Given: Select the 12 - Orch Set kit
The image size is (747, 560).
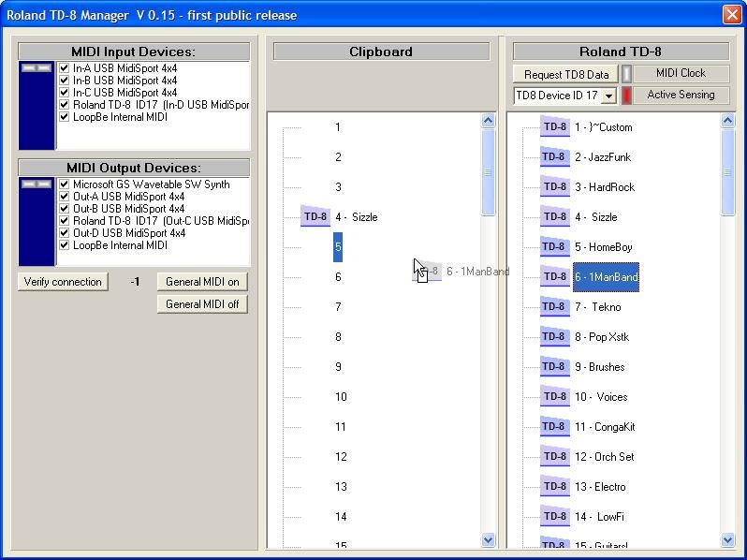Looking at the screenshot, I should click(x=605, y=457).
